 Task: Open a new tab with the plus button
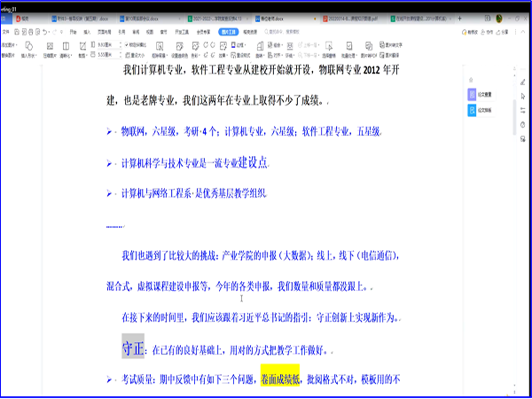pos(459,19)
